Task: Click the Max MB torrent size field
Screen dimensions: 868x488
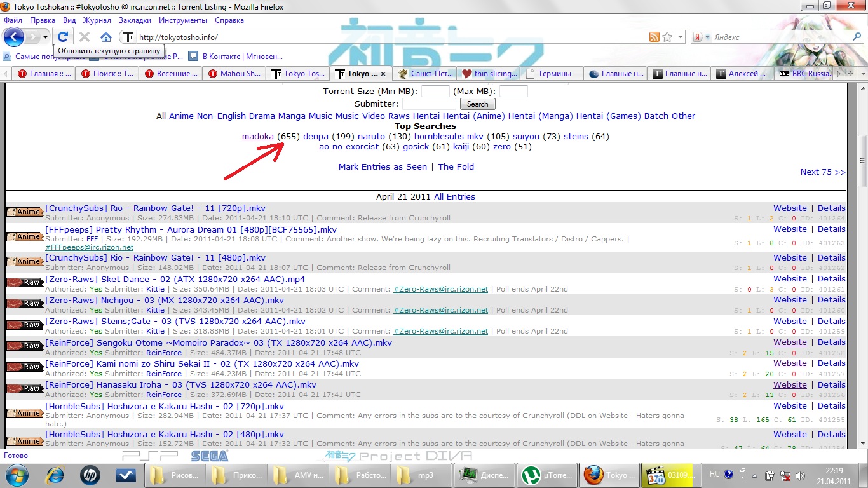Action: coord(513,91)
